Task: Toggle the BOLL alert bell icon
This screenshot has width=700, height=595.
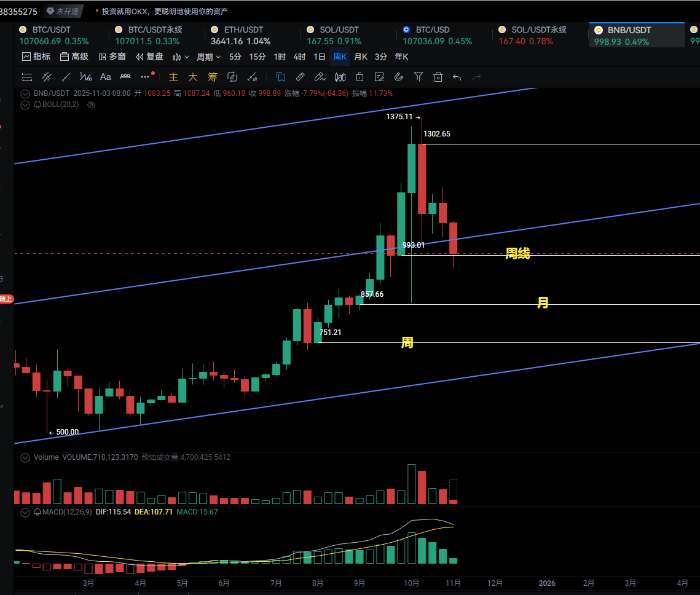Action: 37,104
